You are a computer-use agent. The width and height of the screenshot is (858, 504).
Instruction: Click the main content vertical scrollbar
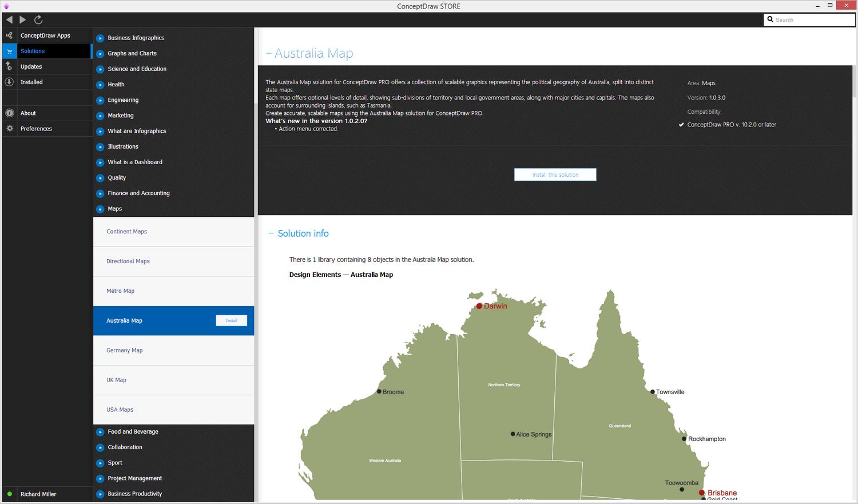tap(855, 80)
